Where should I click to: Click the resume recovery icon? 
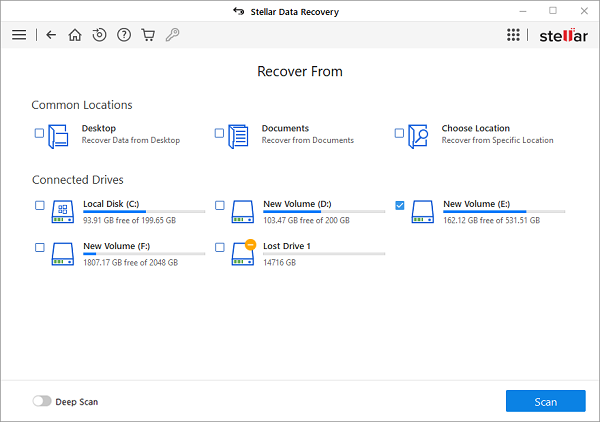pos(99,35)
